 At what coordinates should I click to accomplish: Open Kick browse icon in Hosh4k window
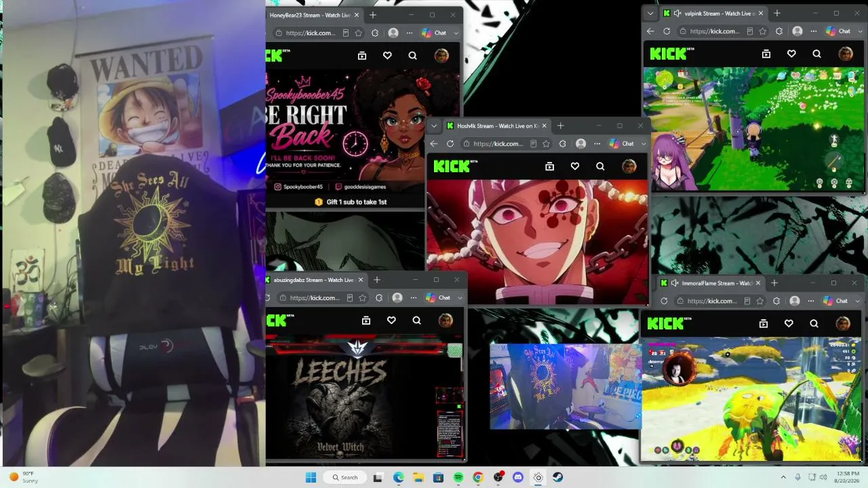tap(550, 166)
